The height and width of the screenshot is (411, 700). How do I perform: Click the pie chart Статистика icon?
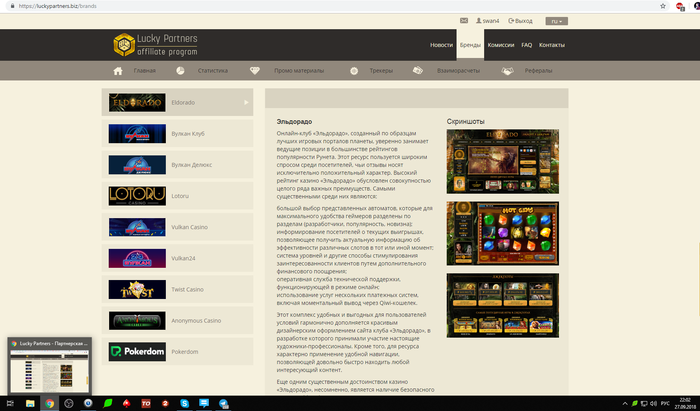point(180,71)
